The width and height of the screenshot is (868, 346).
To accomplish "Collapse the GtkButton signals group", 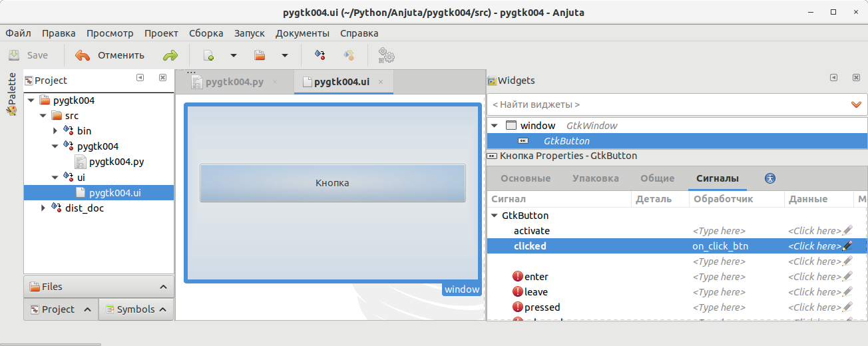I will (495, 216).
